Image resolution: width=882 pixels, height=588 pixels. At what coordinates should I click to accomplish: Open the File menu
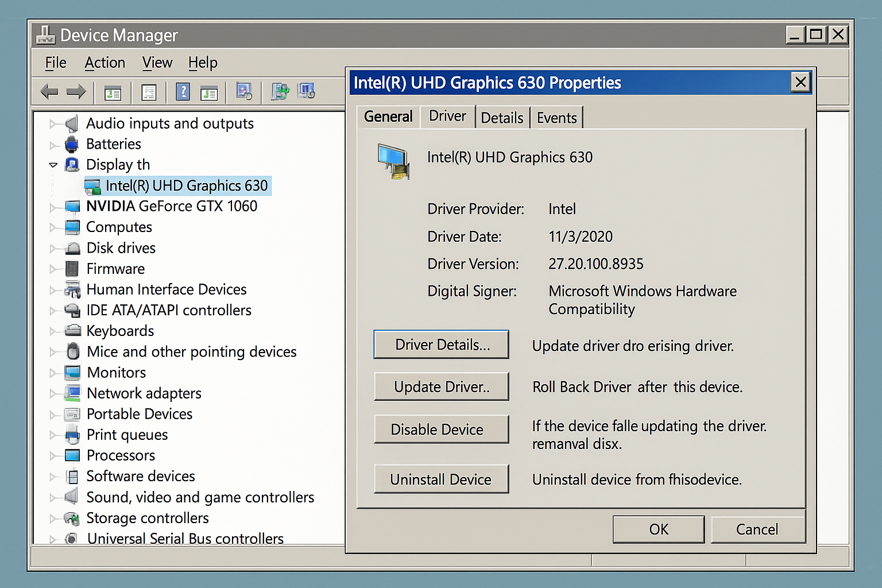pyautogui.click(x=56, y=63)
